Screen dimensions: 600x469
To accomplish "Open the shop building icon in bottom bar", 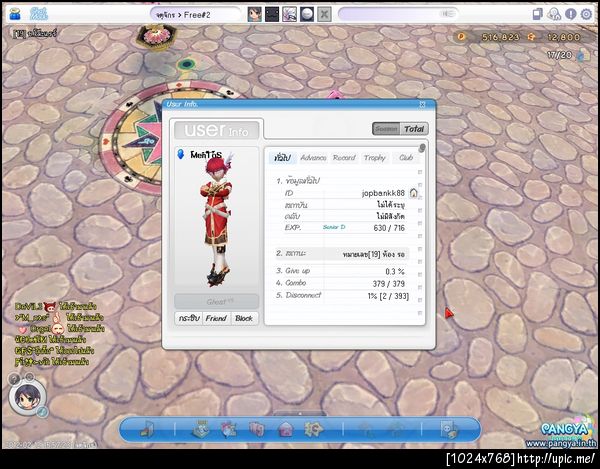I will [x=201, y=429].
